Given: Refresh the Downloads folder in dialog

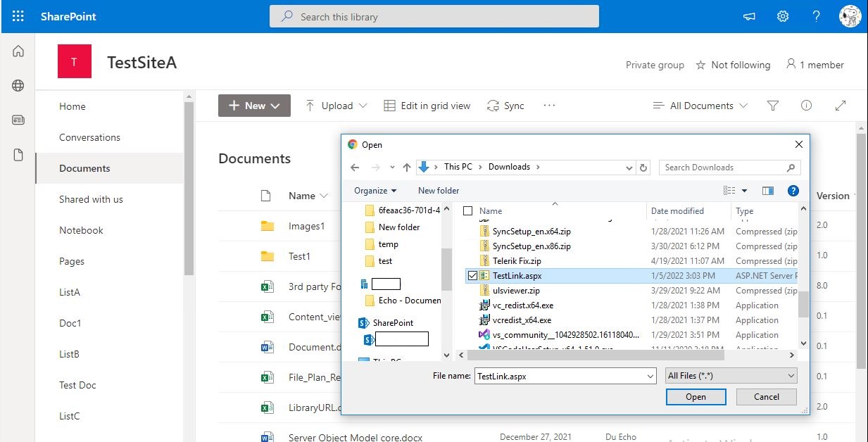Looking at the screenshot, I should pyautogui.click(x=643, y=168).
